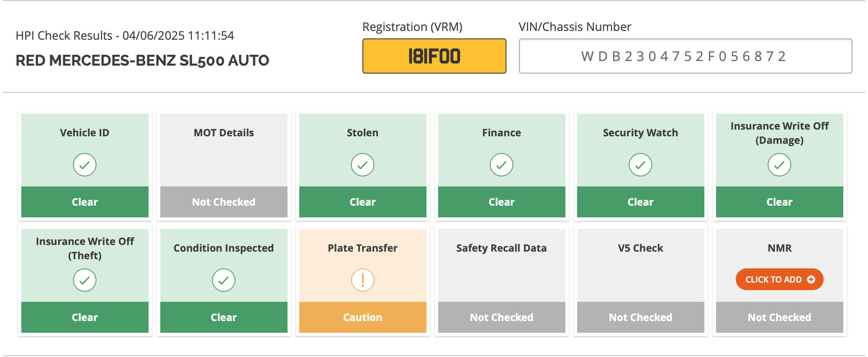Viewport: 868px width, 357px height.
Task: Select Insurance Write Off (Damage) title
Action: [x=780, y=133]
